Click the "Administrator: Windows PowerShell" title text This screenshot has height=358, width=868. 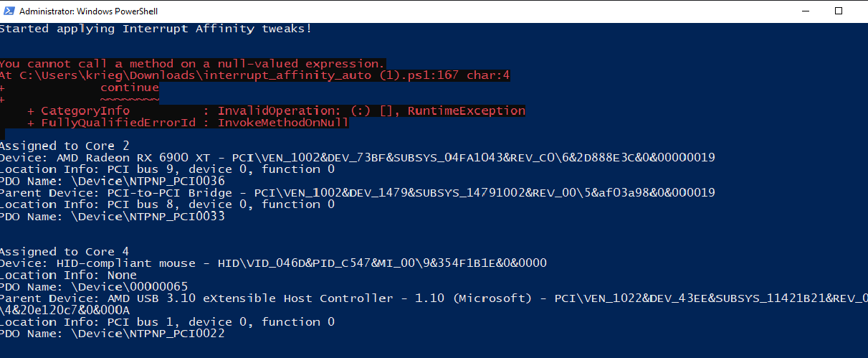(89, 11)
